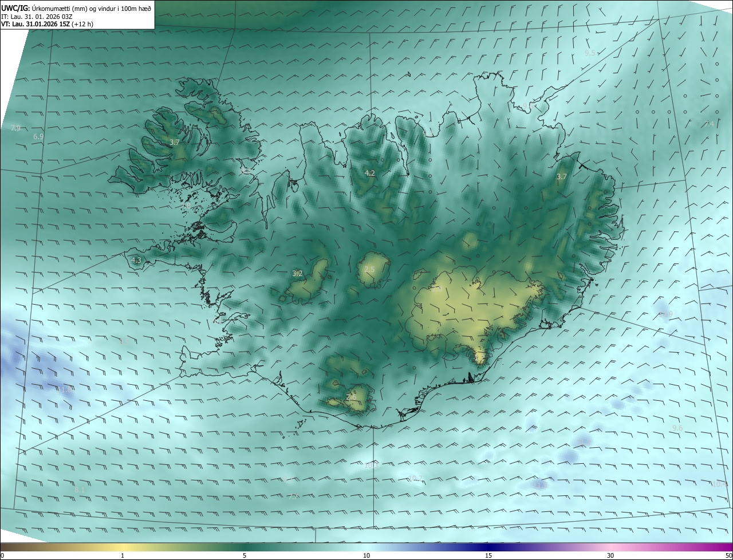Click the 3.7 value in East Iceland
Viewport: 733px width, 560px height.
click(x=561, y=176)
